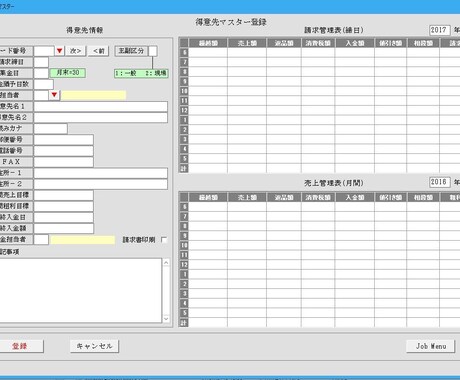Click the 得意先情報 section heading

pos(85,30)
